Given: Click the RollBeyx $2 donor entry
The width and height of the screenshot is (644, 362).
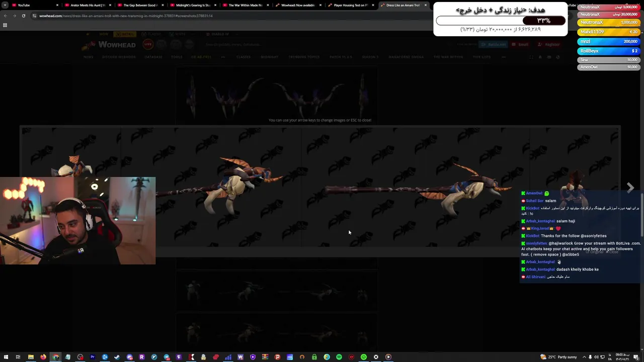Looking at the screenshot, I should click(609, 51).
